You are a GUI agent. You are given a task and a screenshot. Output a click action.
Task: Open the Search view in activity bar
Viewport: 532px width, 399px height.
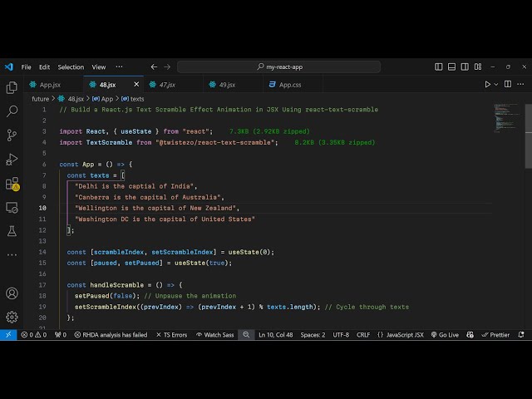click(12, 111)
